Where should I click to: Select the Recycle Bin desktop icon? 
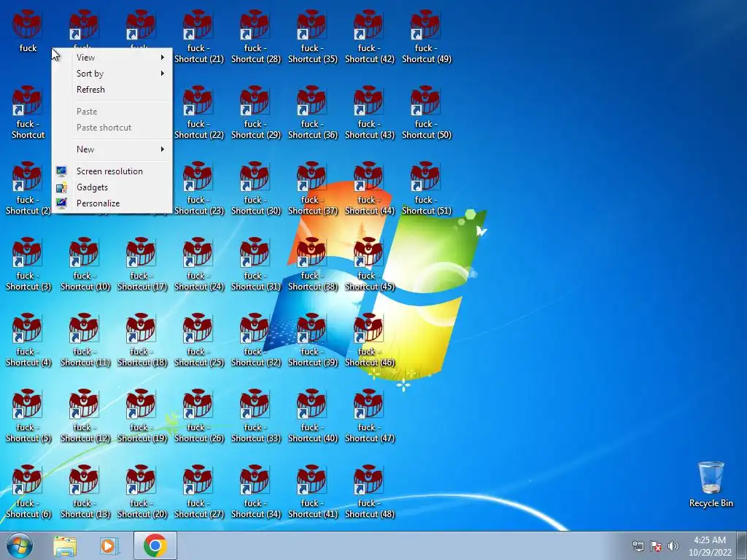pos(711,484)
